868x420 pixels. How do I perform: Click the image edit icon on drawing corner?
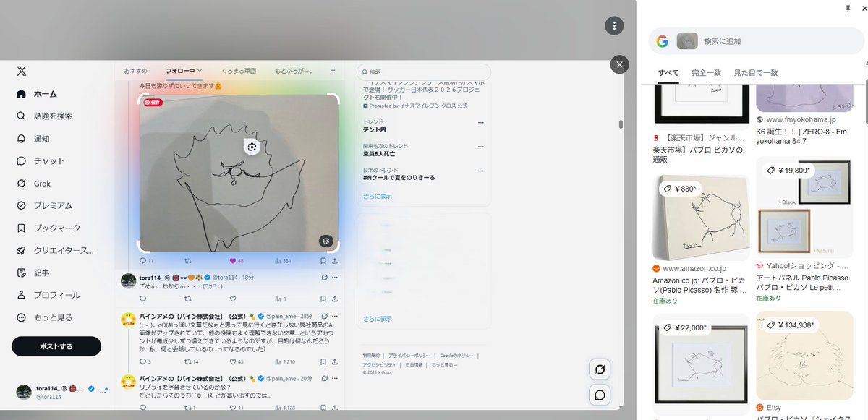click(x=326, y=241)
